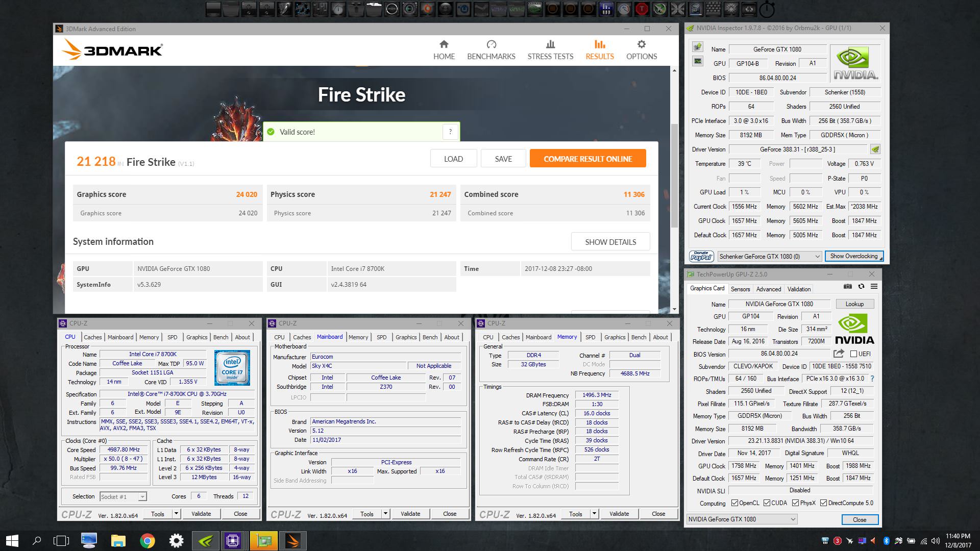Click SAVE result button

tap(503, 159)
